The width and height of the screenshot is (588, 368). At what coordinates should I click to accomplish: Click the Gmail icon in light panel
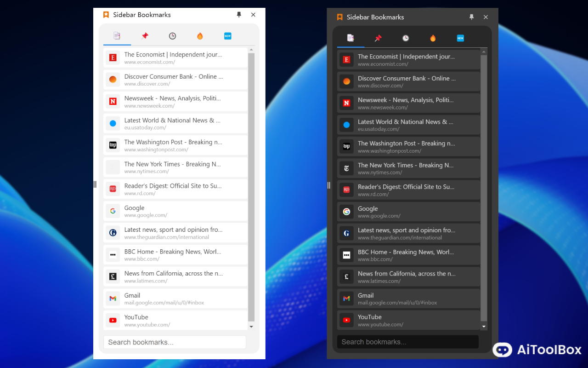pos(113,299)
